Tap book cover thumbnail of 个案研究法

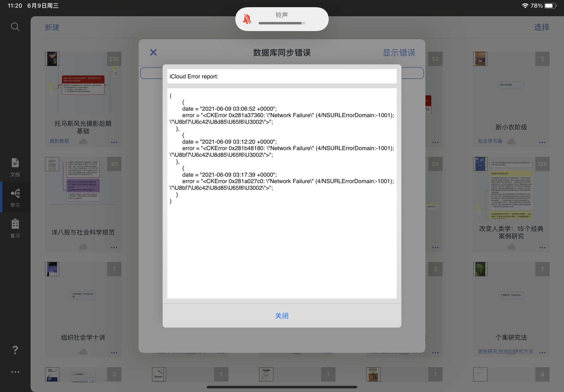pyautogui.click(x=480, y=269)
